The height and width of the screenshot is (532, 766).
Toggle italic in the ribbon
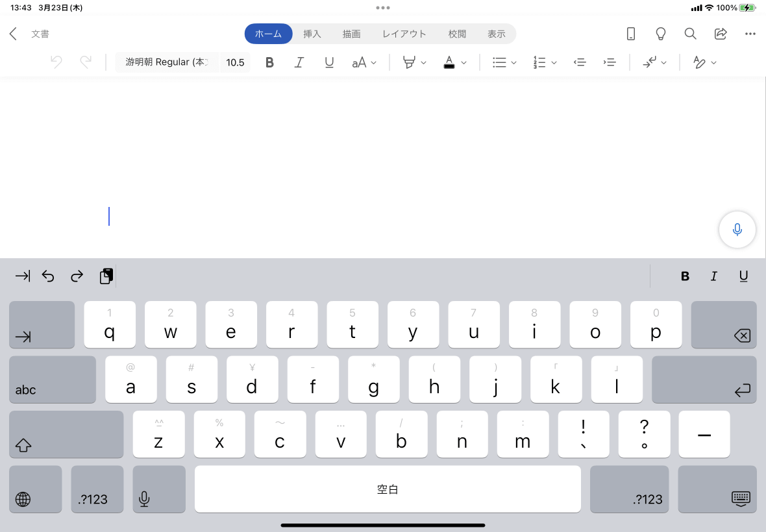tap(299, 62)
